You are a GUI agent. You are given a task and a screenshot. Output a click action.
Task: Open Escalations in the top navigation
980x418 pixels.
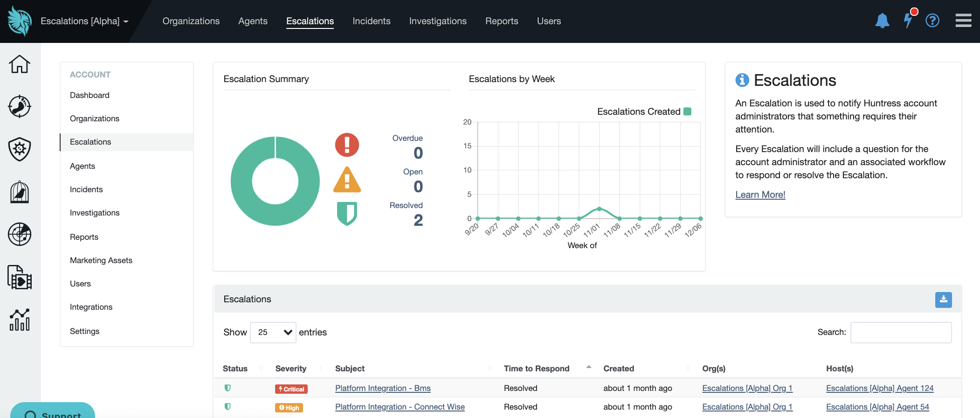pos(310,21)
